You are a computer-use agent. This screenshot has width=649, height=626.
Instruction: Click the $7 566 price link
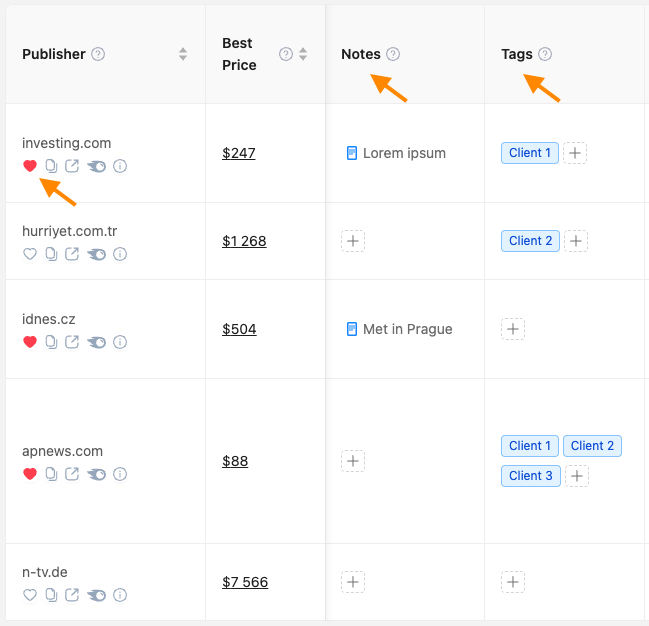click(245, 582)
